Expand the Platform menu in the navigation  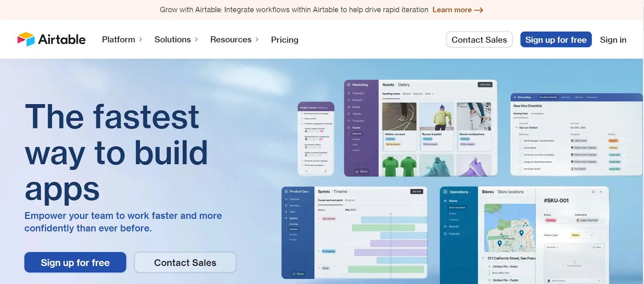[122, 39]
